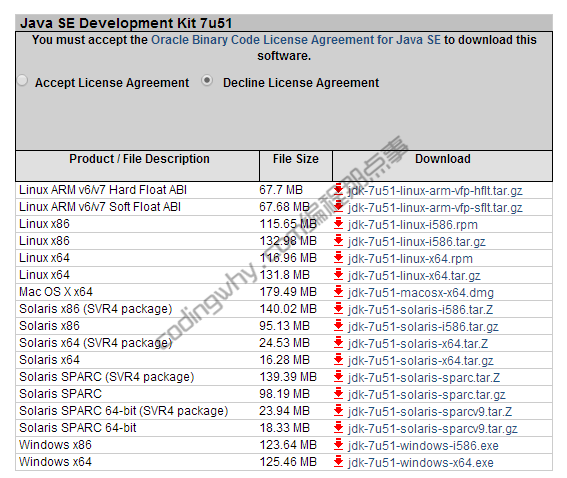Open jdk-7u51-solaris-sparcv9.tar.Z link
Screen dimensions: 567x478
pos(430,411)
